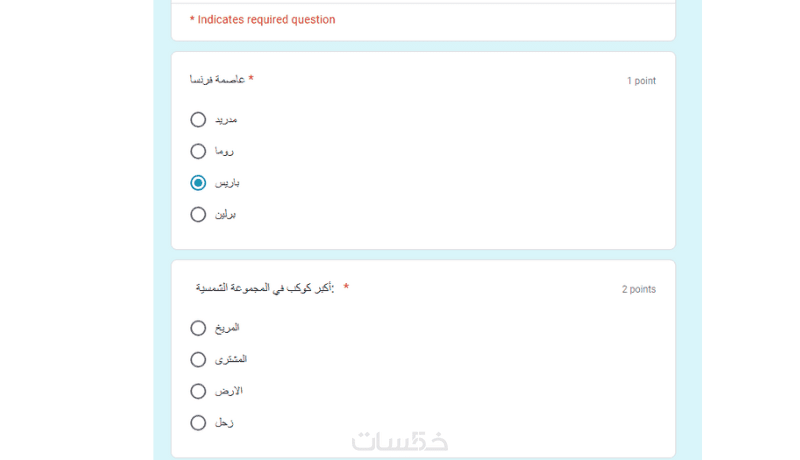The height and width of the screenshot is (460, 800).
Task: Select the الارض (Earth) radio button
Action: tap(198, 391)
